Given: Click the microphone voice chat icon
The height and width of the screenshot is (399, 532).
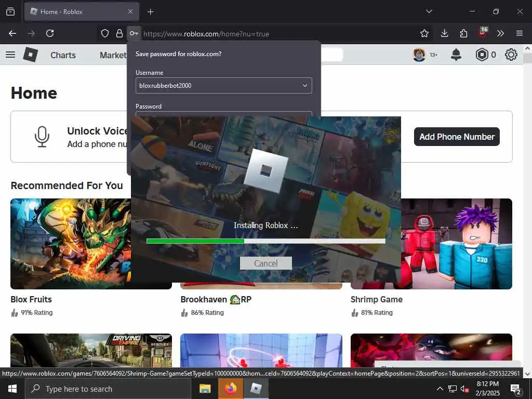Looking at the screenshot, I should click(42, 137).
